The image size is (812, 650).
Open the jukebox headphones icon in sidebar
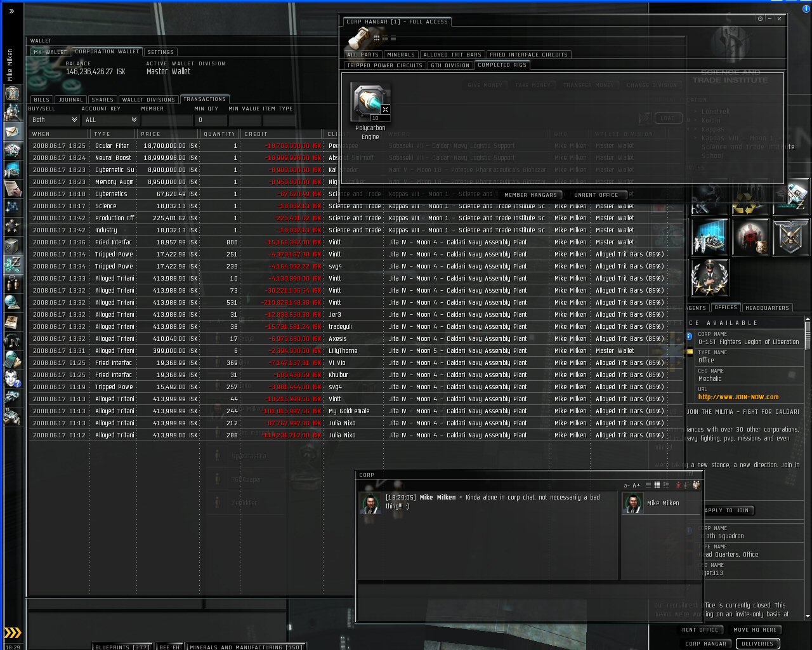12,341
